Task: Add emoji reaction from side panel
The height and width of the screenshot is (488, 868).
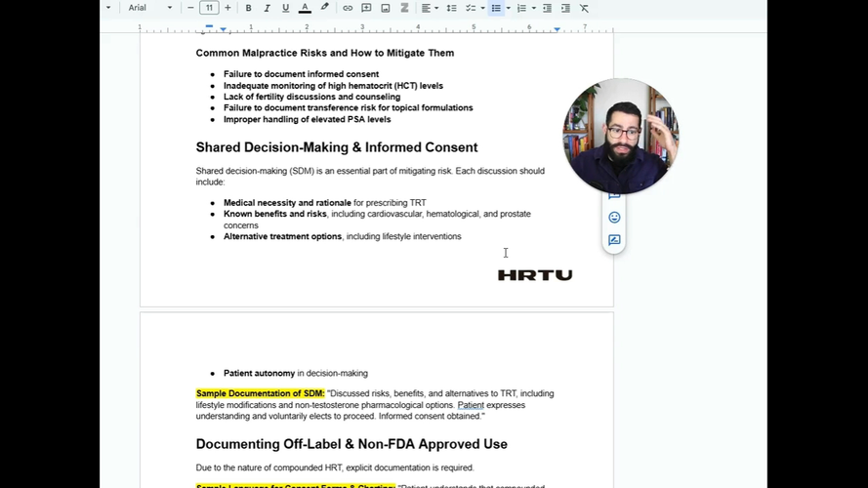Action: click(614, 218)
